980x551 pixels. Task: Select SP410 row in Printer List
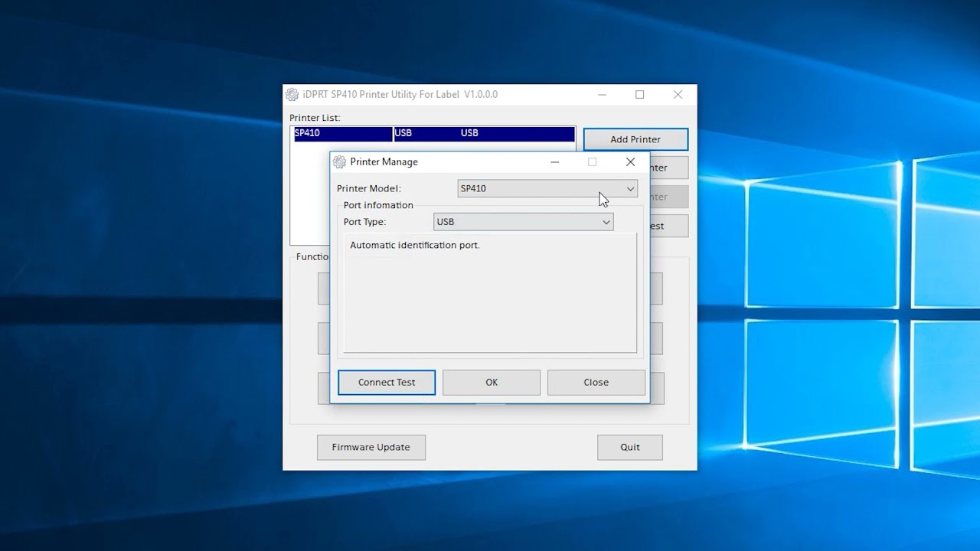click(x=433, y=133)
